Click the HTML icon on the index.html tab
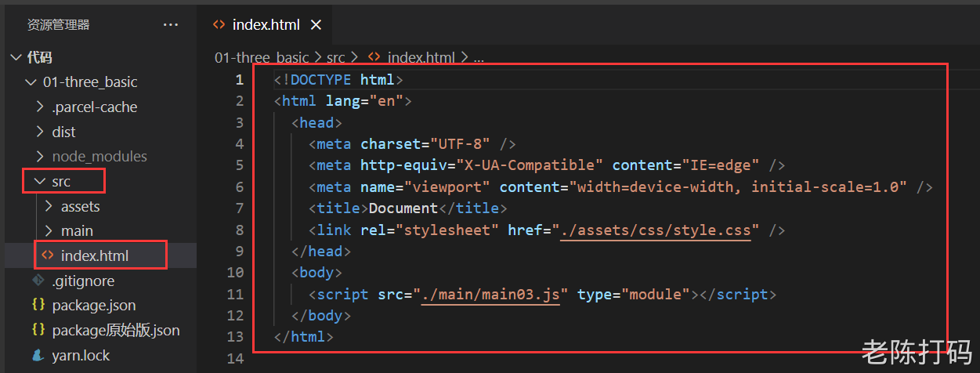 click(x=219, y=25)
